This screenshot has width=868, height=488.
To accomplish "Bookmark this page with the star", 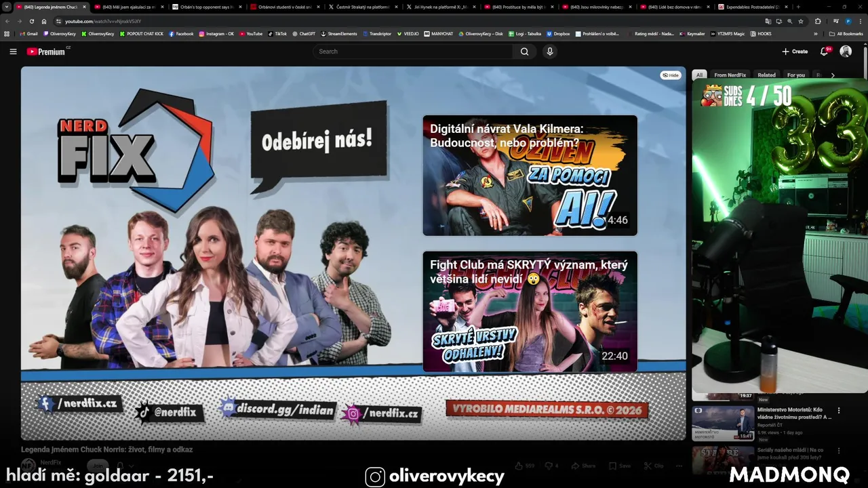I will pyautogui.click(x=801, y=21).
